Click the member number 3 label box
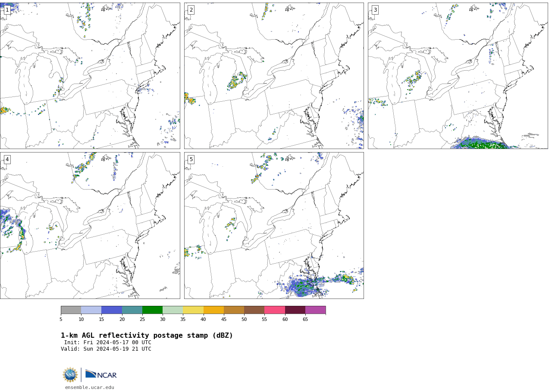The height and width of the screenshot is (392, 552). coord(375,10)
